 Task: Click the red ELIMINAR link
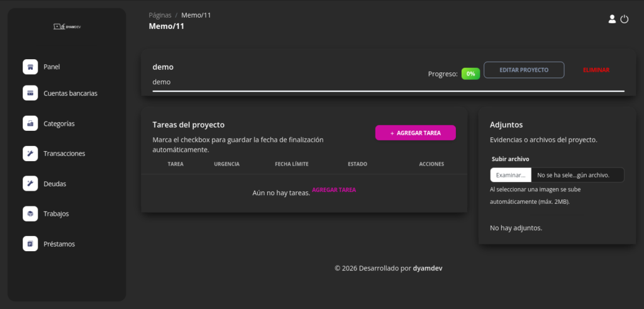tap(596, 70)
